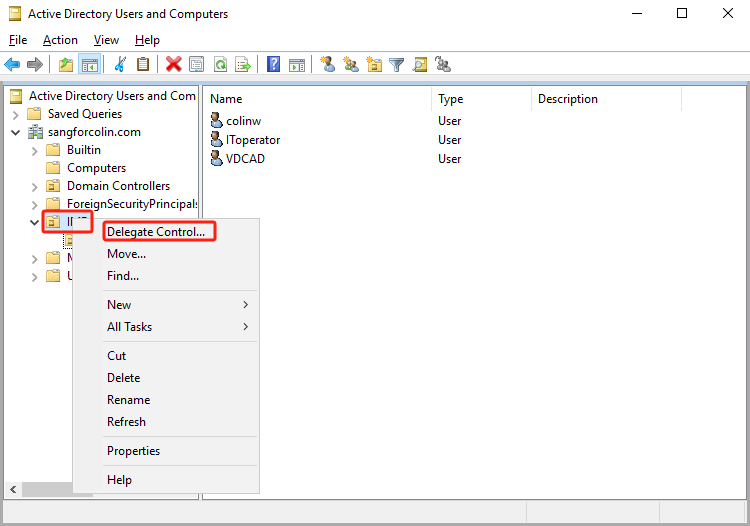Select the ITоperator user entry
The image size is (750, 526).
(x=252, y=140)
